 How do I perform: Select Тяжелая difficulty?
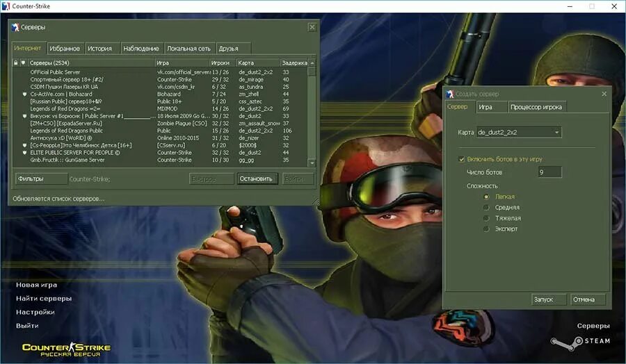pos(486,218)
